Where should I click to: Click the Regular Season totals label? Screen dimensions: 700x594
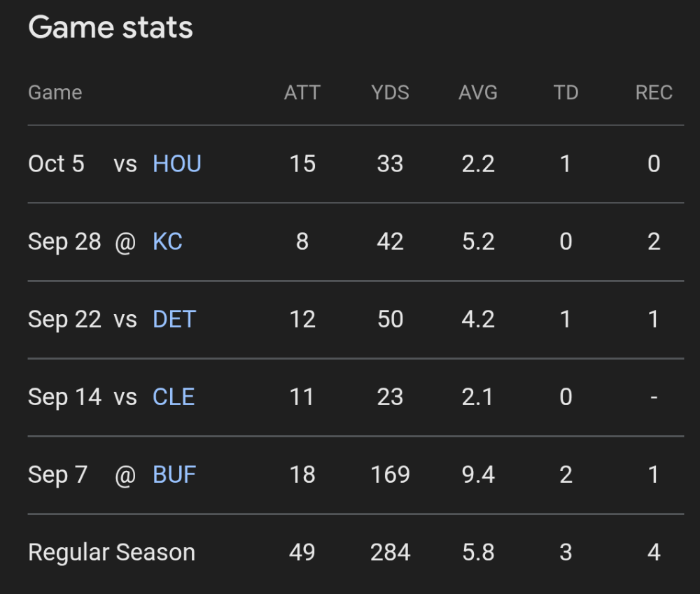pyautogui.click(x=111, y=552)
